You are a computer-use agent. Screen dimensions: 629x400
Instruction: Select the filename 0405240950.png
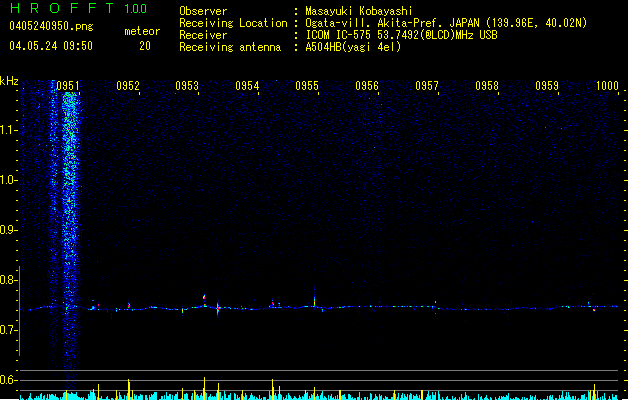tap(51, 26)
